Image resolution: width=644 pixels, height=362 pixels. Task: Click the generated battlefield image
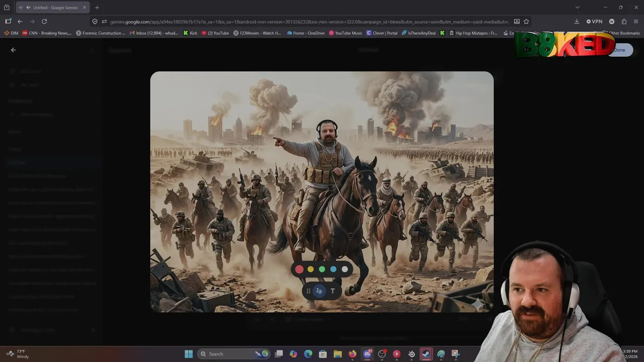[322, 192]
